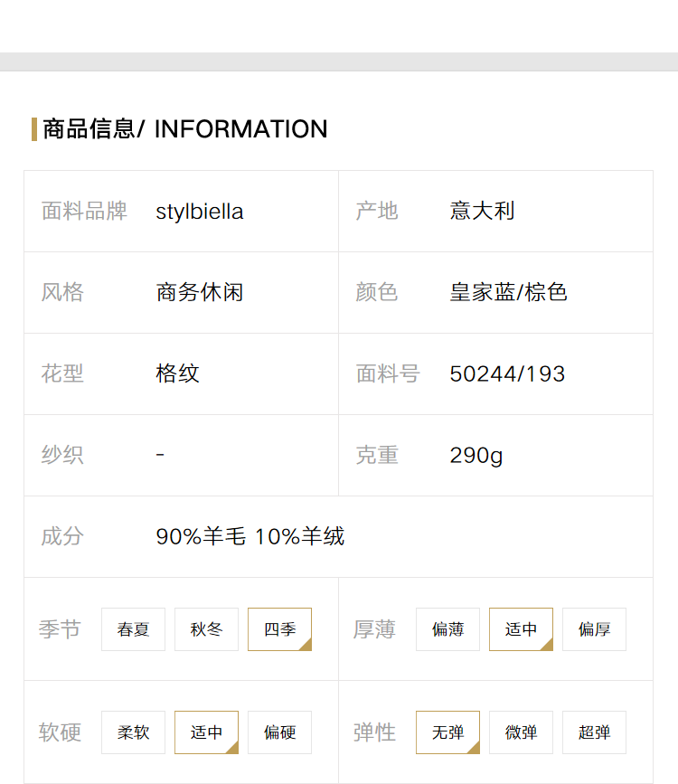
Task: Select 微弹 elasticity option
Action: (521, 732)
